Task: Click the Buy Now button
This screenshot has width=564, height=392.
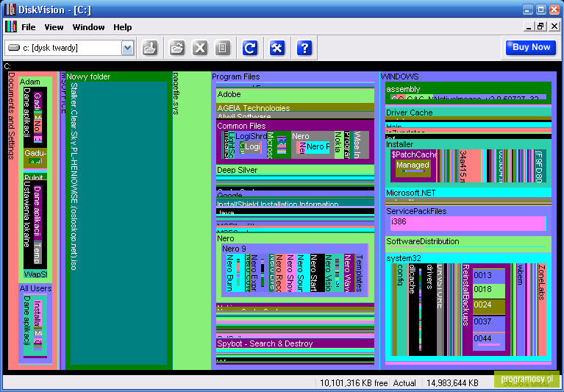Action: [x=531, y=48]
